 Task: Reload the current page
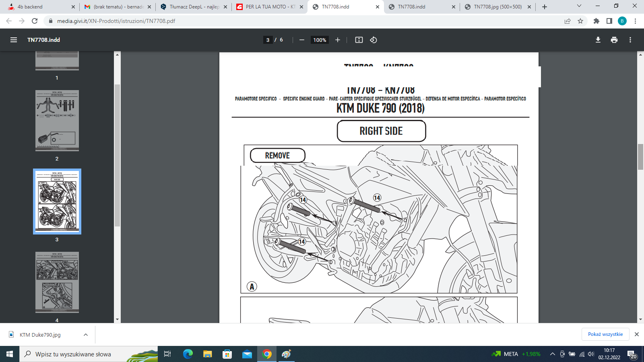point(35,21)
